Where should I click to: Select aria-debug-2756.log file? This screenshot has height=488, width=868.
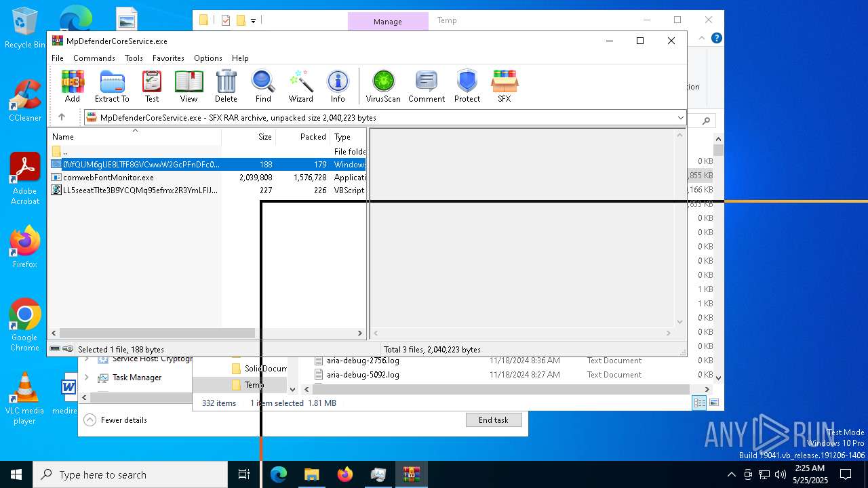(x=363, y=361)
